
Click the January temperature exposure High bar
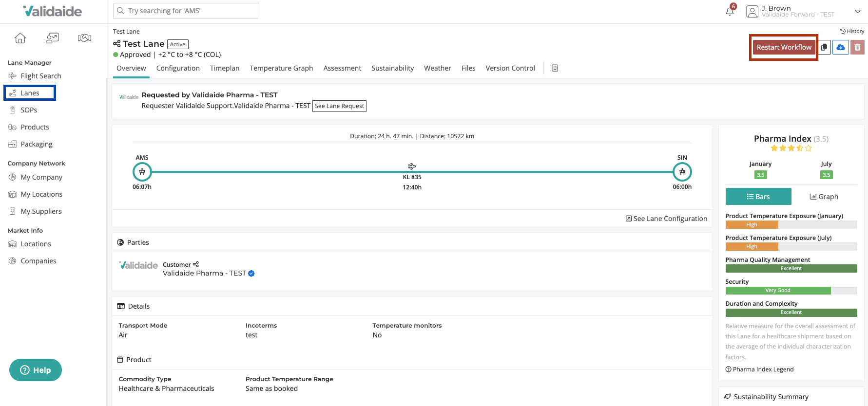click(x=752, y=225)
